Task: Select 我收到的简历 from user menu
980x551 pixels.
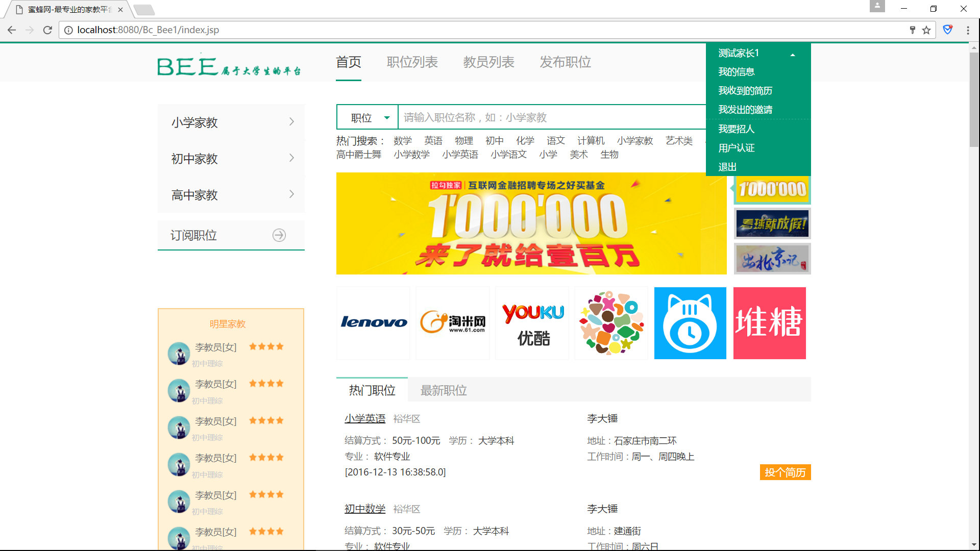Action: (745, 91)
